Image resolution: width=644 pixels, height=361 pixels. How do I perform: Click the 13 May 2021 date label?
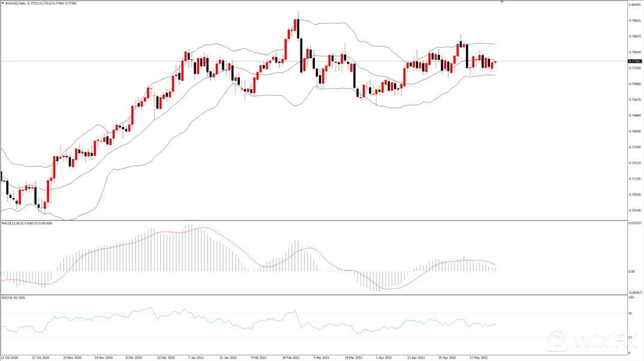(479, 357)
